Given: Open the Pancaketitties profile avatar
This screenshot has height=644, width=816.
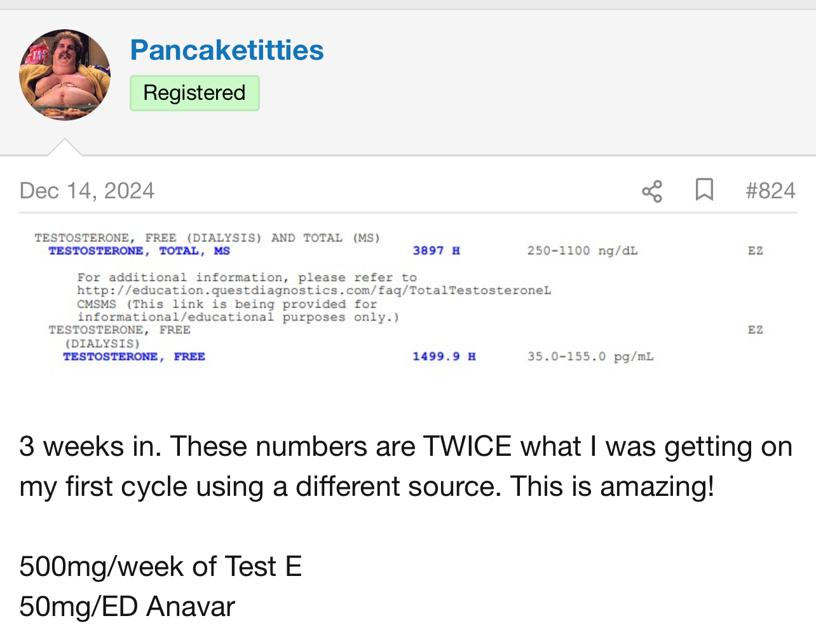Looking at the screenshot, I should coord(65,74).
